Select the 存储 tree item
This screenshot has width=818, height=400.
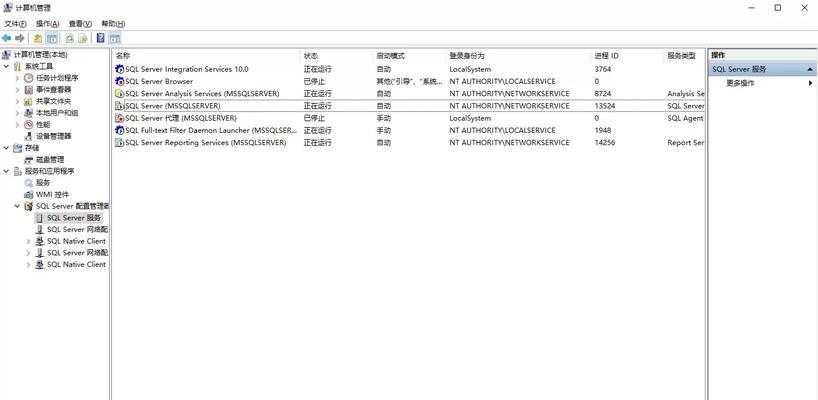pyautogui.click(x=32, y=148)
